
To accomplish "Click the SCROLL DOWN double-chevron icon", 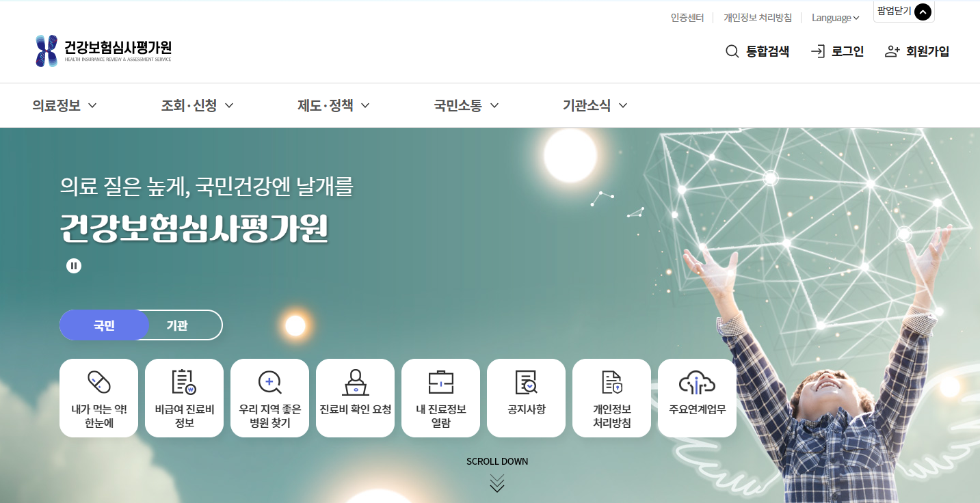I will click(497, 483).
